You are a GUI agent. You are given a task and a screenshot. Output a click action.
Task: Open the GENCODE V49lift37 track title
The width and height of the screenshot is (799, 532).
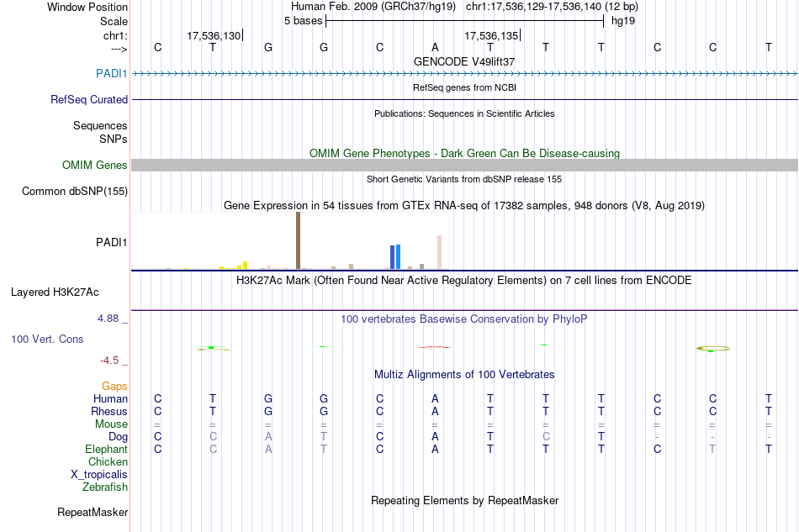[x=464, y=61]
